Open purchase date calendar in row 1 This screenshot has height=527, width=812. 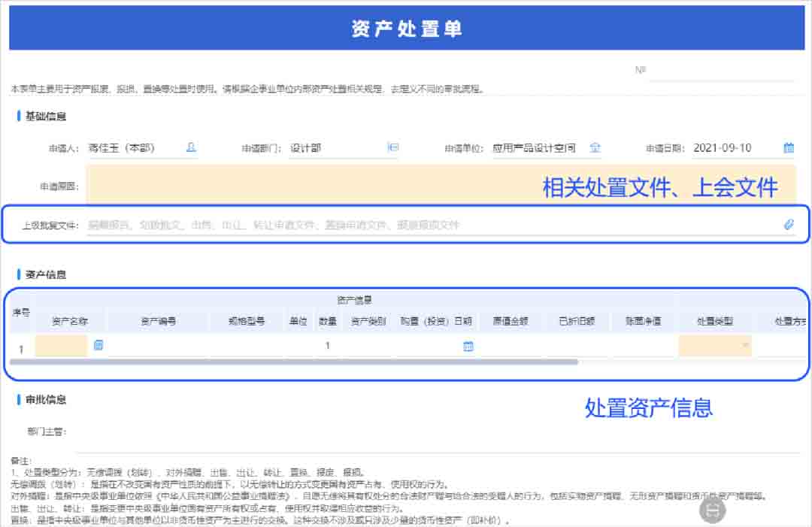[x=468, y=346]
